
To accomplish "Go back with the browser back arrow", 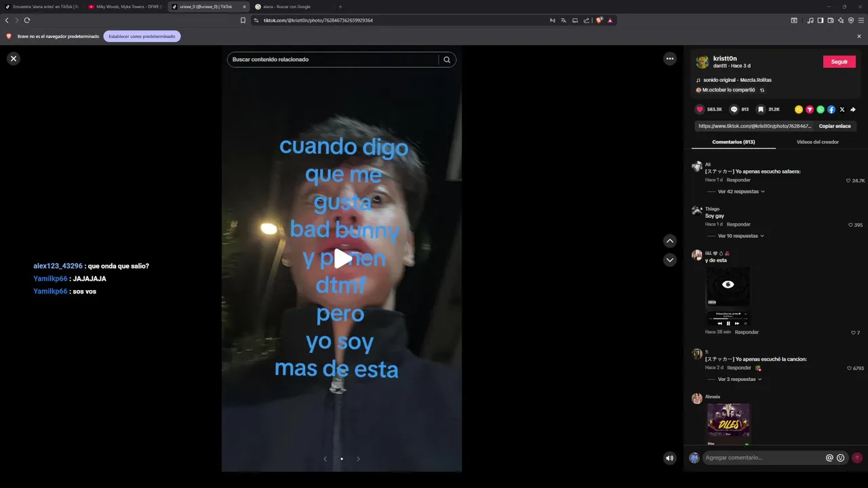I will [x=7, y=20].
